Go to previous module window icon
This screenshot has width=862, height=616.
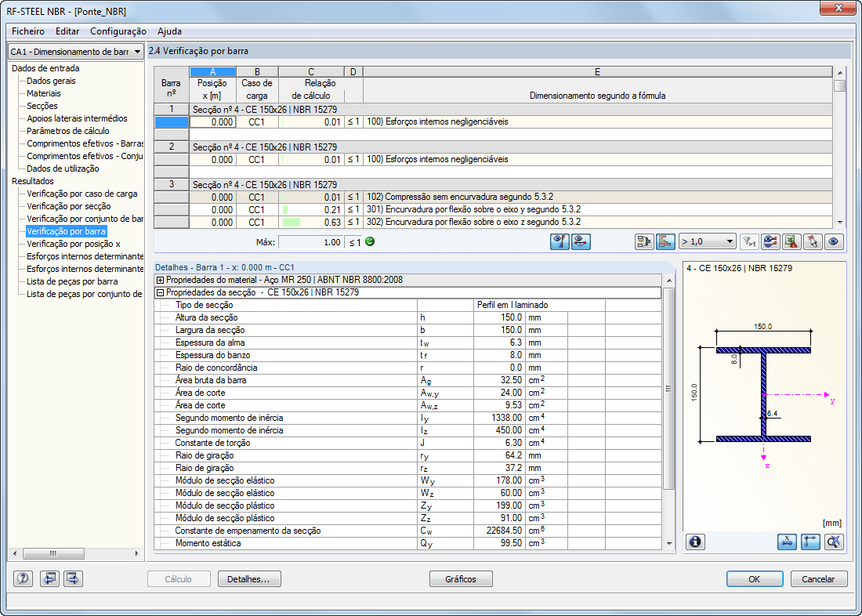pos(49,578)
